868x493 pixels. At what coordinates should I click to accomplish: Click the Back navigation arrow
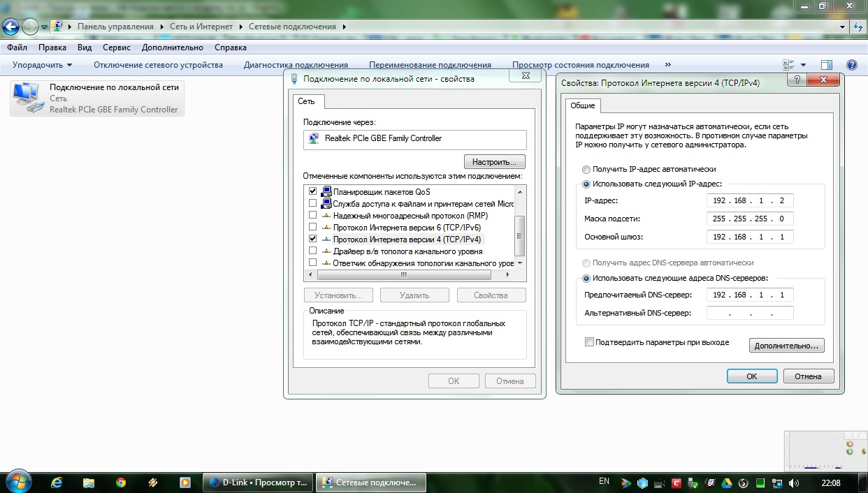(11, 27)
